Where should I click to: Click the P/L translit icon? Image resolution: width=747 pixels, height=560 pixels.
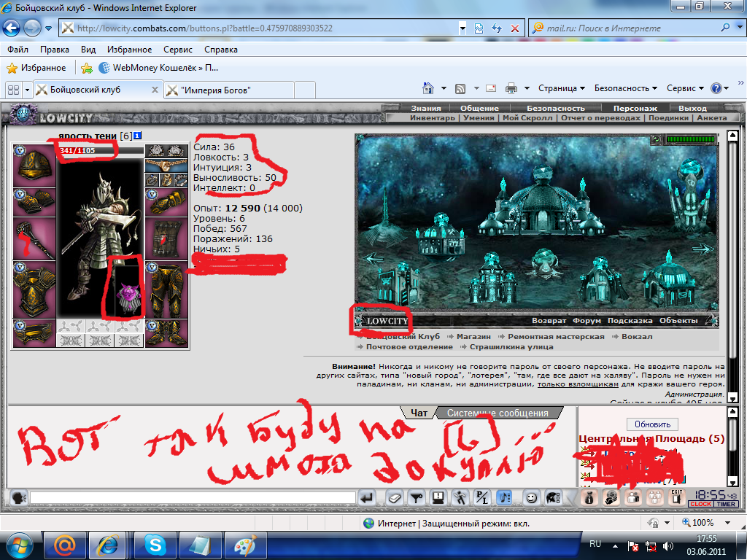pos(482,498)
